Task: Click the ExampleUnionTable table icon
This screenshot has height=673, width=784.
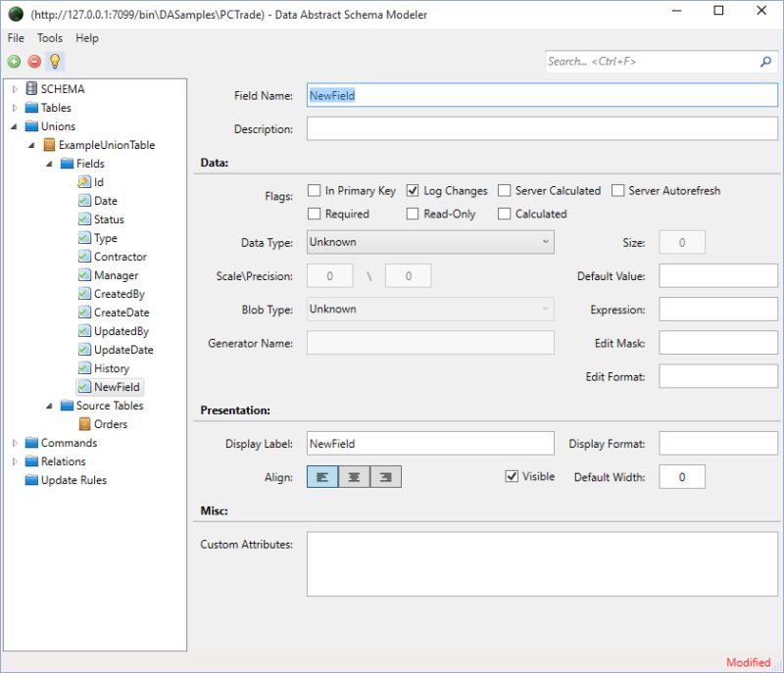Action: (49, 145)
